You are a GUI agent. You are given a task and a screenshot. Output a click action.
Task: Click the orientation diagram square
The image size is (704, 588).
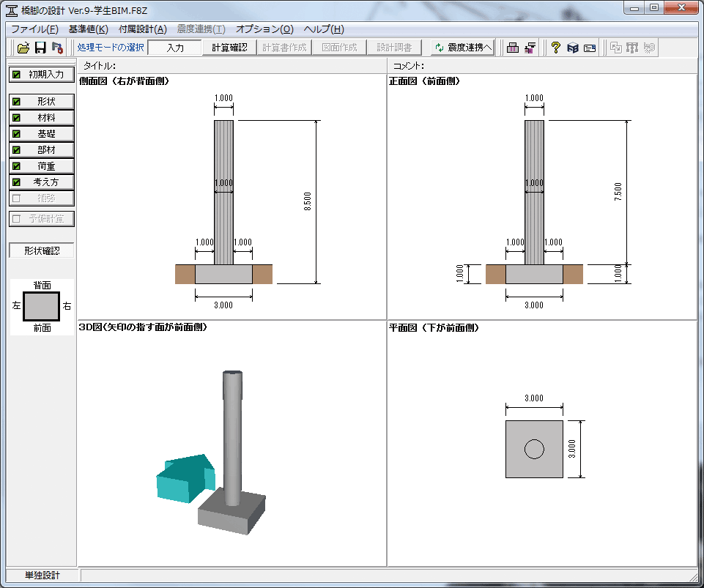pos(41,307)
